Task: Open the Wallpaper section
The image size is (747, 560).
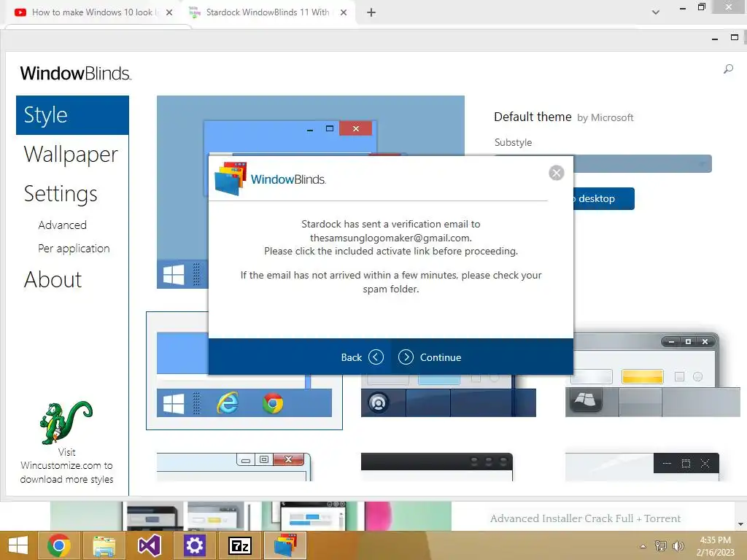Action: [71, 155]
